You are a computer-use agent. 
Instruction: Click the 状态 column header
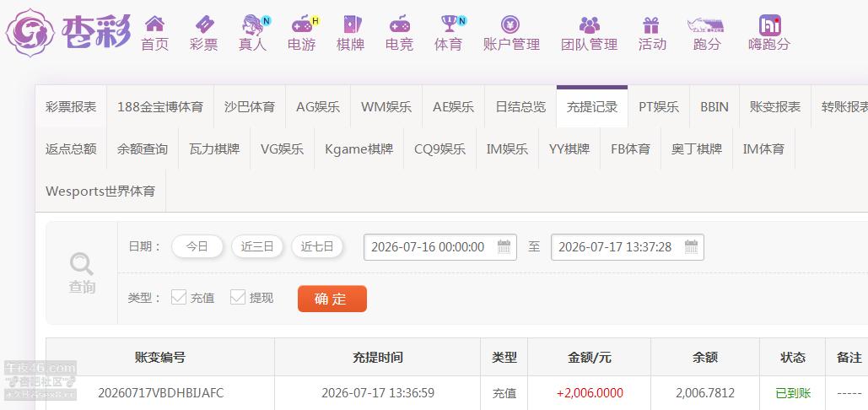click(x=793, y=358)
